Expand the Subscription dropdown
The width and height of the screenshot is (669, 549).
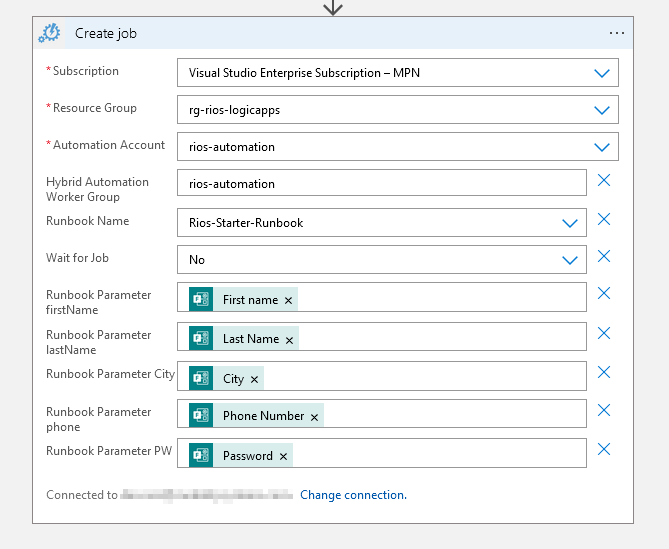pyautogui.click(x=602, y=73)
